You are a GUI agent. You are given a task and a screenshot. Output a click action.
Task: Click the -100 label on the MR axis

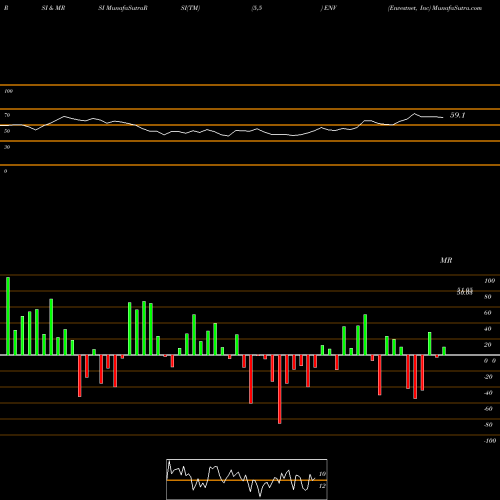(489, 441)
